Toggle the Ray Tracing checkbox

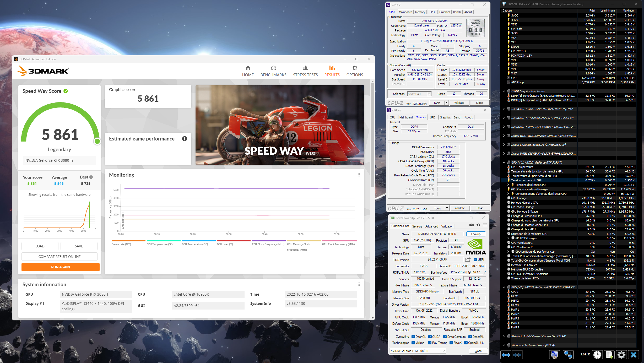click(x=430, y=343)
